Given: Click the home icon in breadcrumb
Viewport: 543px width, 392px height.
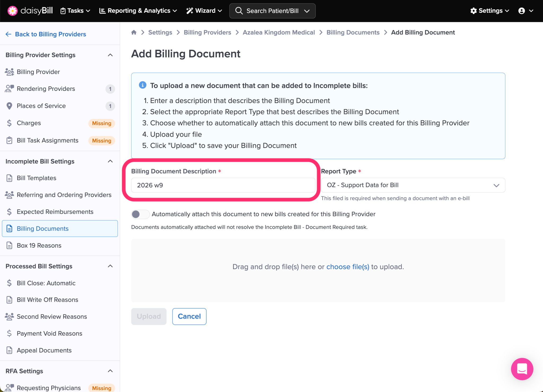Looking at the screenshot, I should point(134,32).
